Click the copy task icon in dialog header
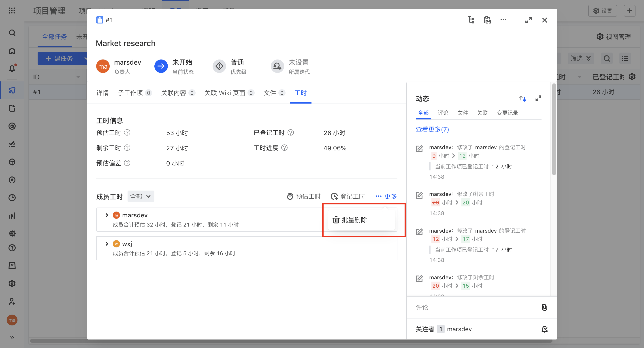 pyautogui.click(x=487, y=20)
